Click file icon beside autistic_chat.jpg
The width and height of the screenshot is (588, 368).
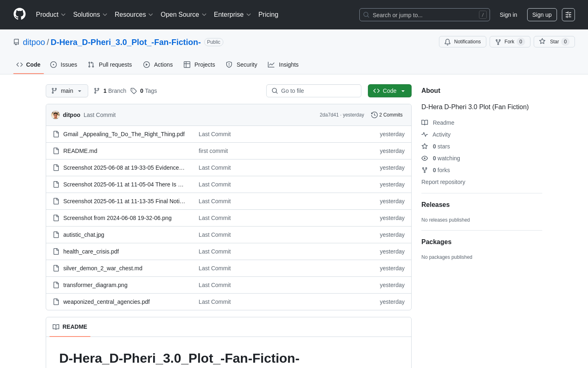coord(56,235)
